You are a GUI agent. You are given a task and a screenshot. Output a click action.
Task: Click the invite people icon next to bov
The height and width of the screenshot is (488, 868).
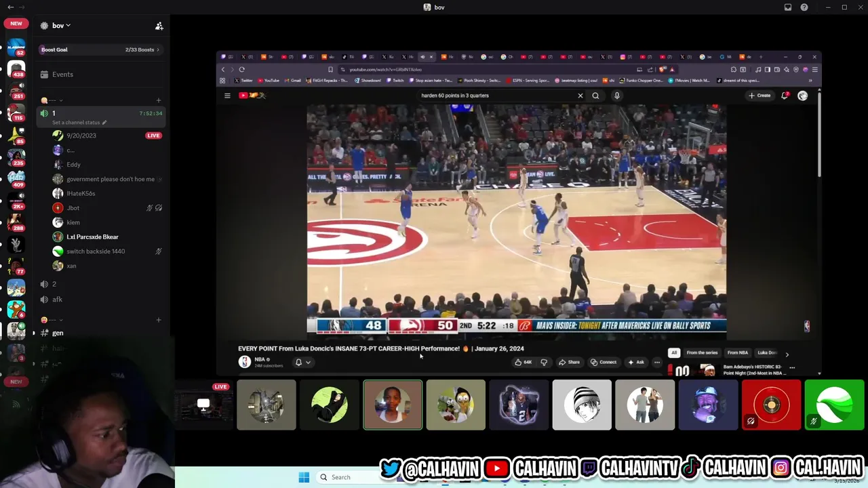[x=159, y=26]
